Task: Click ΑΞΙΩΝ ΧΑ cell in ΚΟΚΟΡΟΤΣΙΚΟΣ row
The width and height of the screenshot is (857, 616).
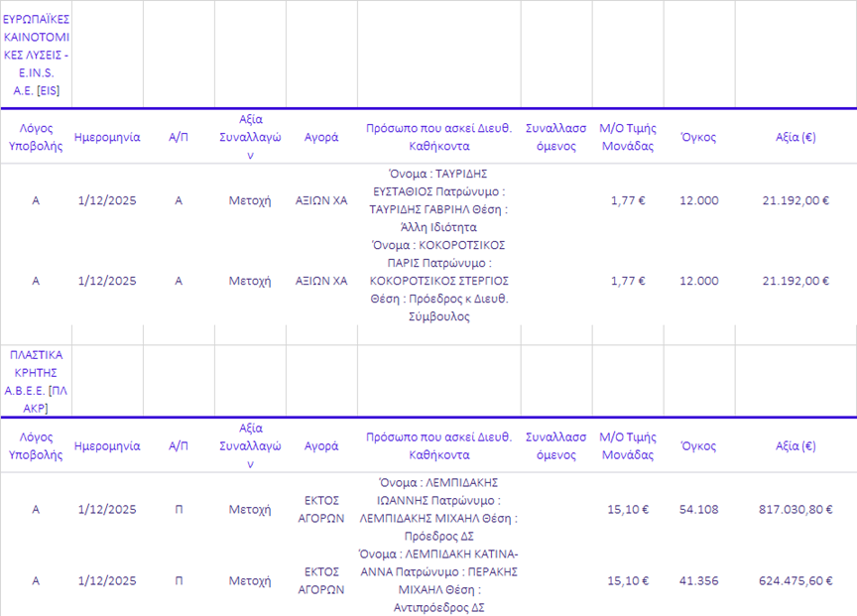Action: [x=321, y=281]
